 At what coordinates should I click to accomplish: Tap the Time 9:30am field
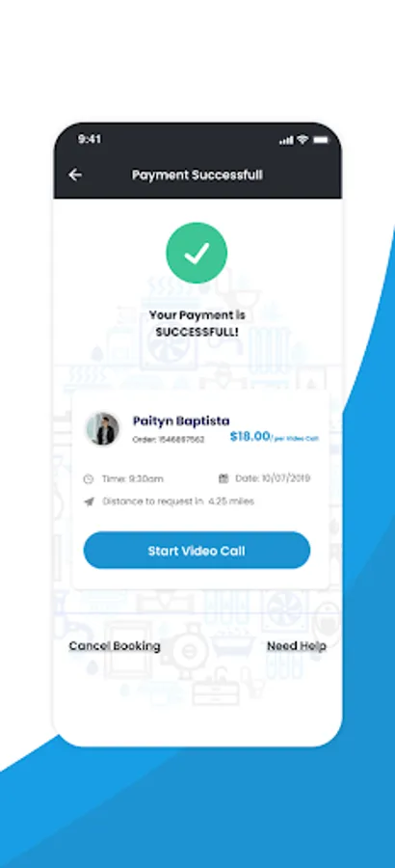pyautogui.click(x=123, y=478)
